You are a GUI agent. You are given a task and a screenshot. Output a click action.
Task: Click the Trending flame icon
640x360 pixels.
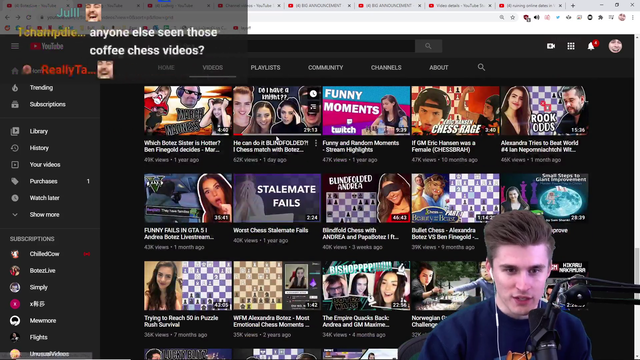coord(15,88)
